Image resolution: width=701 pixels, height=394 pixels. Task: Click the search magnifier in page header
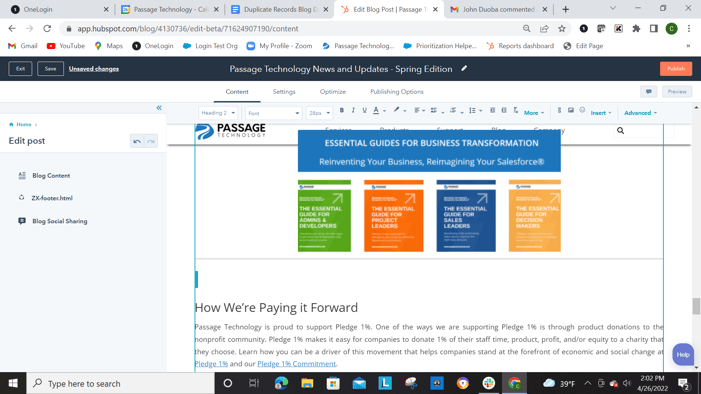coord(620,131)
